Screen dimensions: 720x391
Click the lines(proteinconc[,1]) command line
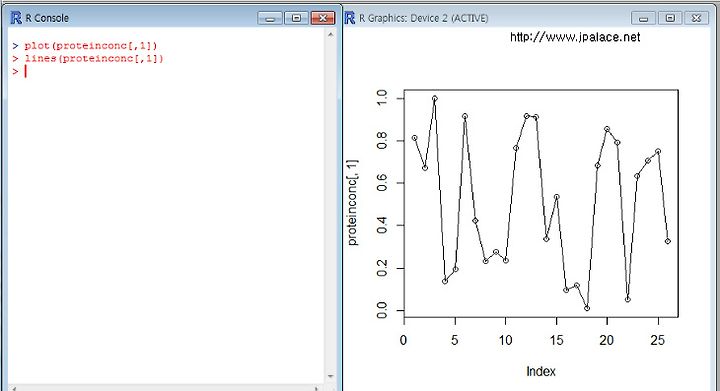pyautogui.click(x=88, y=59)
